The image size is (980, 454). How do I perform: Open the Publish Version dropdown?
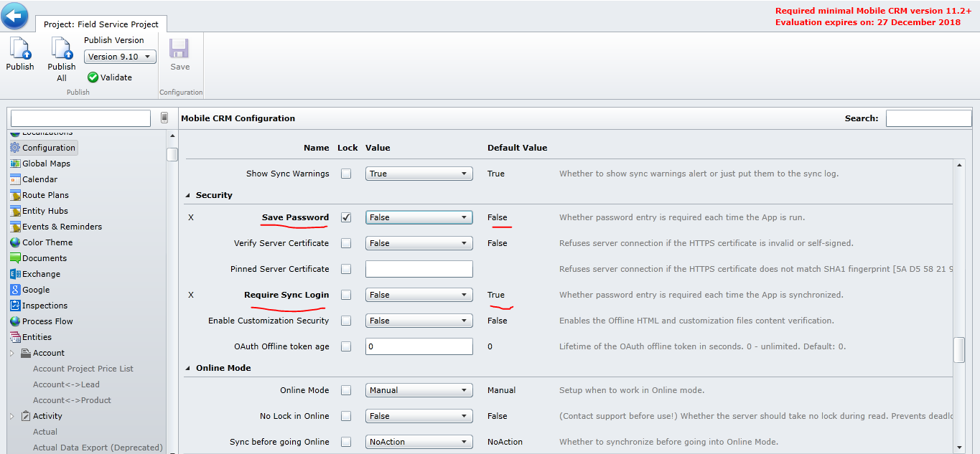coord(120,57)
